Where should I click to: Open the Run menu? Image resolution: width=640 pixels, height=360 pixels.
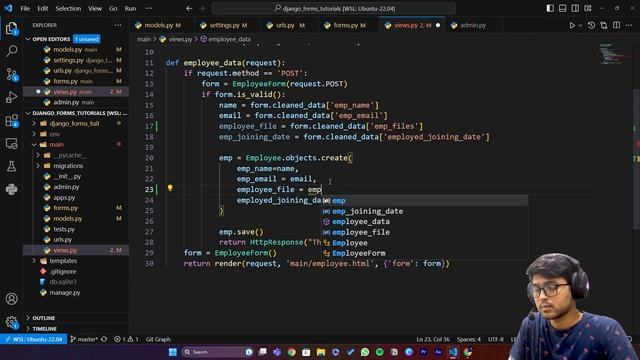130,8
